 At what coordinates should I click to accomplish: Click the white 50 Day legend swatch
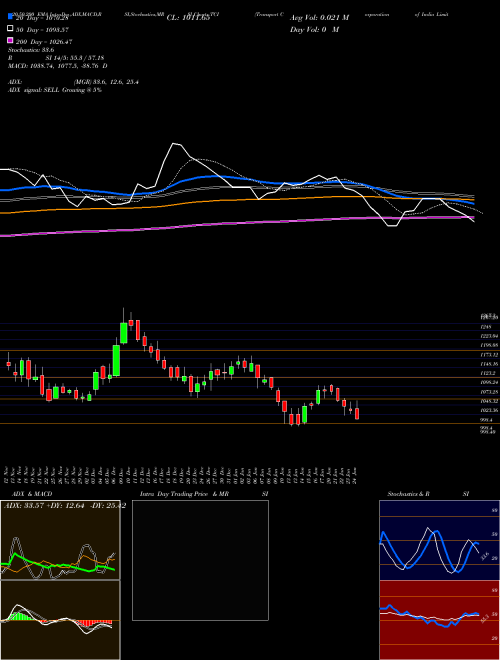pyautogui.click(x=10, y=29)
